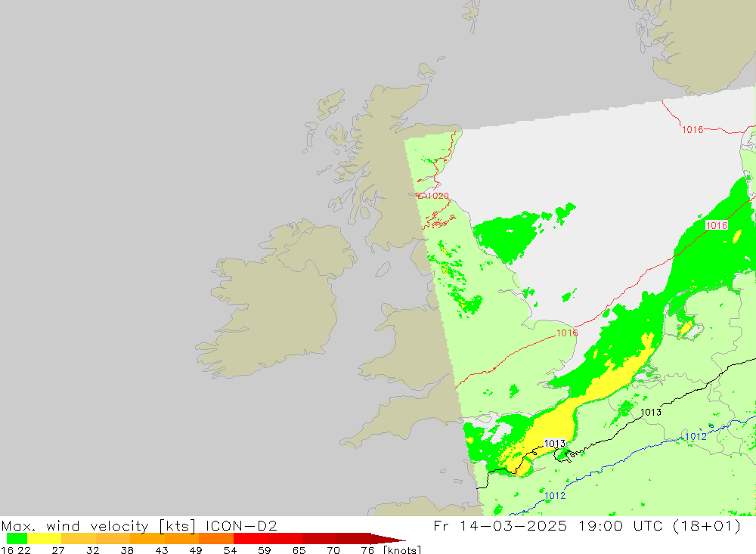Click the dark orange 49–54 knots band
This screenshot has width=756, height=554.
(x=216, y=539)
